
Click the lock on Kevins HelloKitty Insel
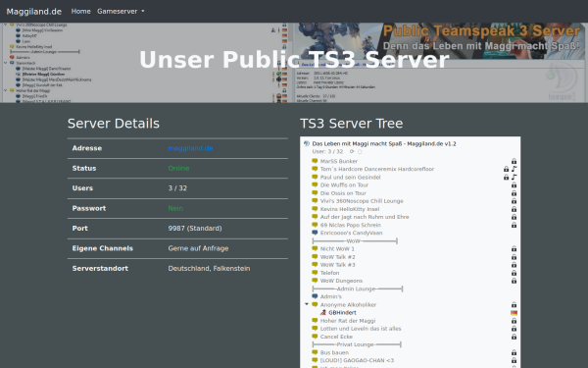[x=514, y=209]
